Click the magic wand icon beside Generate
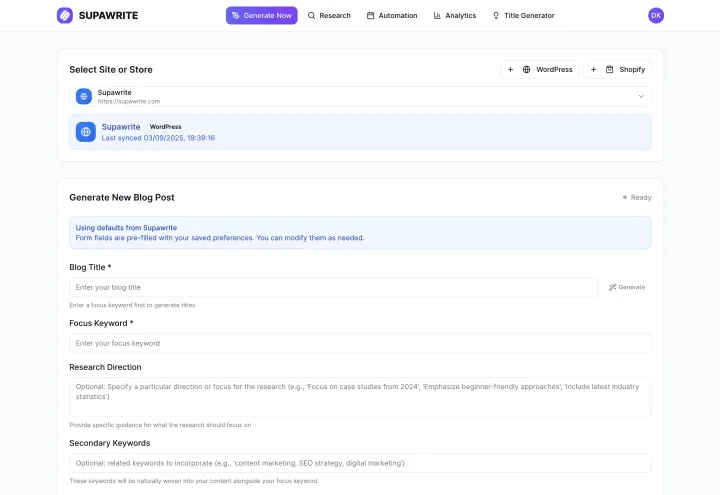 point(613,287)
